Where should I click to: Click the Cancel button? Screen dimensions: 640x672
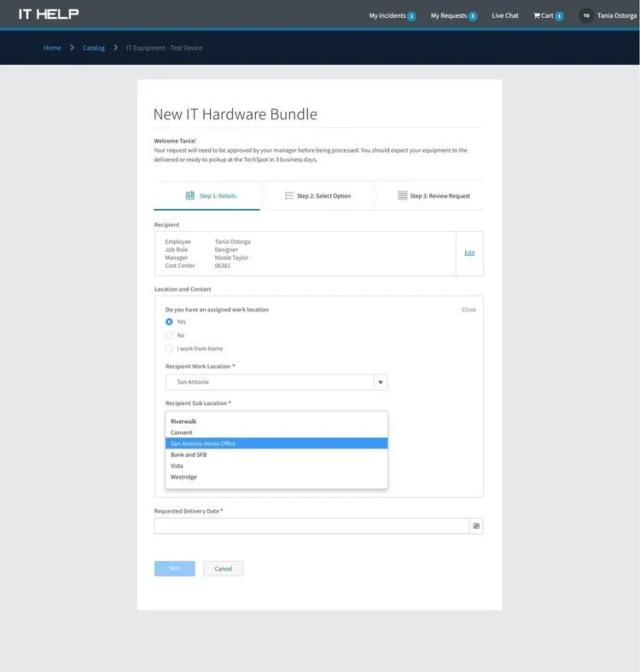point(223,569)
